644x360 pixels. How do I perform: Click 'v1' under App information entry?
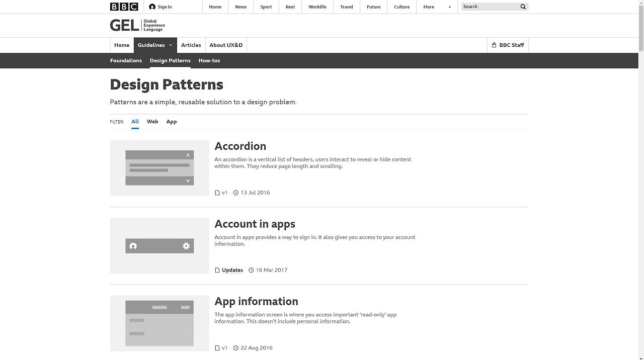pyautogui.click(x=225, y=348)
